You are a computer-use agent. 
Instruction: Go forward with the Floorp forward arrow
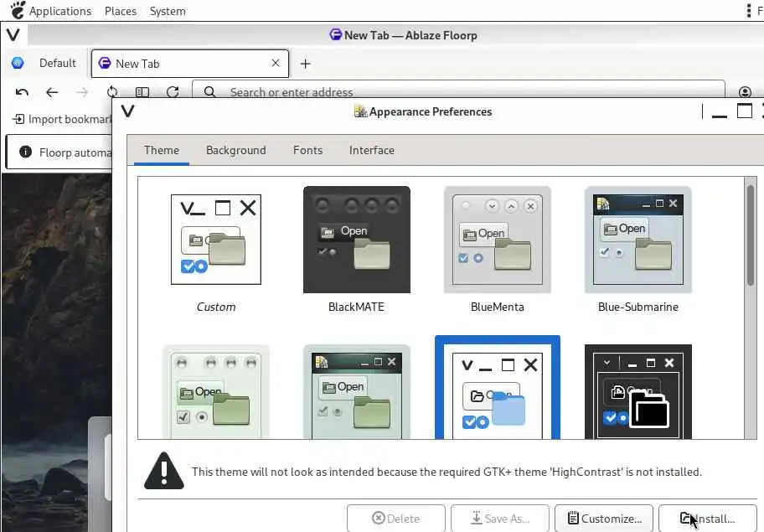[82, 92]
